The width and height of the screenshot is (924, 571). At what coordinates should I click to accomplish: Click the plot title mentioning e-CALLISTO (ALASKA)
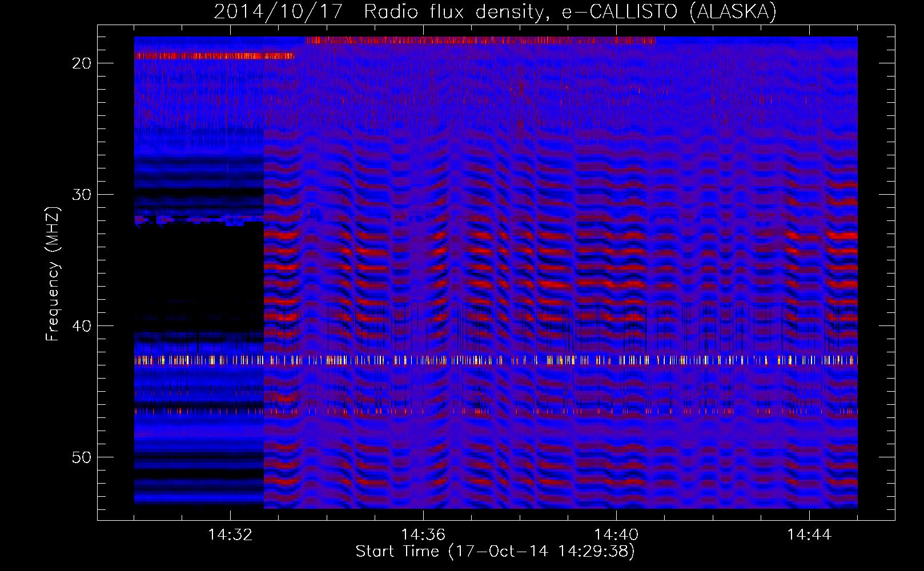click(495, 11)
